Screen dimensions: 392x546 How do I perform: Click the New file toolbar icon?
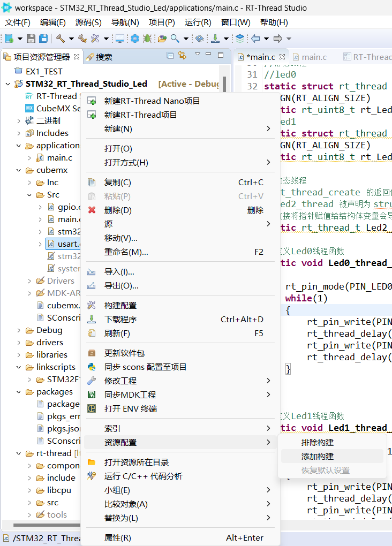pos(9,39)
